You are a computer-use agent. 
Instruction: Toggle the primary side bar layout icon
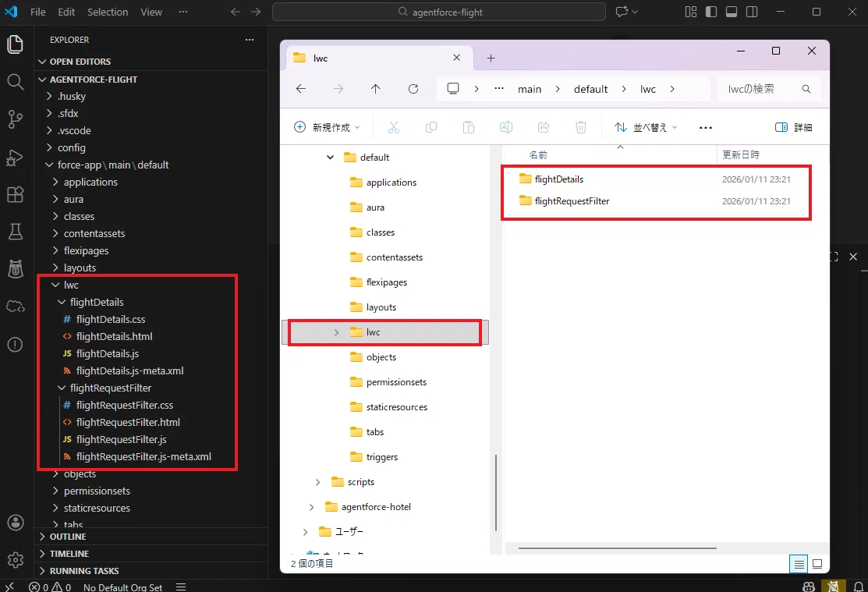711,12
